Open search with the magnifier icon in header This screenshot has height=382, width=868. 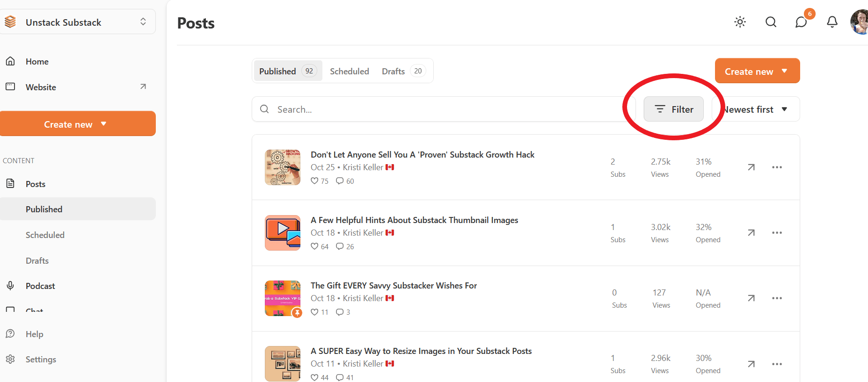tap(771, 22)
